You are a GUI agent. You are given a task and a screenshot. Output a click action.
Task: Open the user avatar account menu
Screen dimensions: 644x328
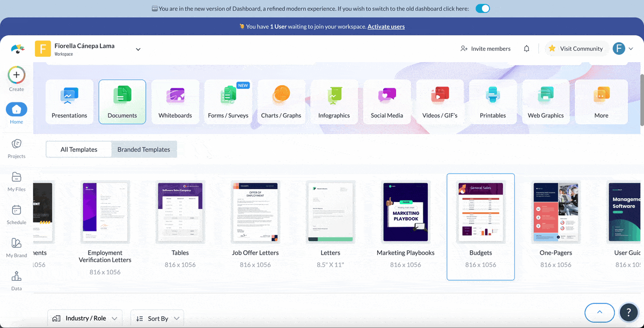click(623, 49)
